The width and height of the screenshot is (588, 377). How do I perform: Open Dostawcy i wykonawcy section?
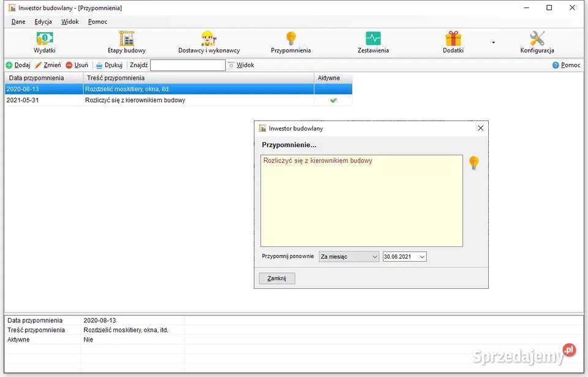[x=209, y=42]
